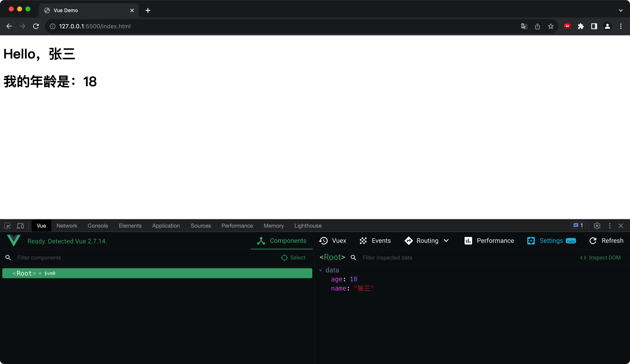Click the Filter components input field

click(145, 258)
